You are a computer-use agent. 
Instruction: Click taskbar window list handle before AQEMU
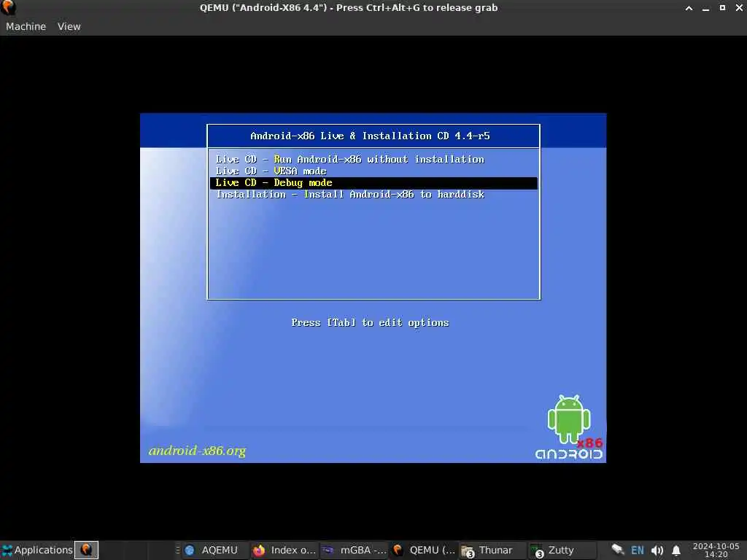coord(178,550)
